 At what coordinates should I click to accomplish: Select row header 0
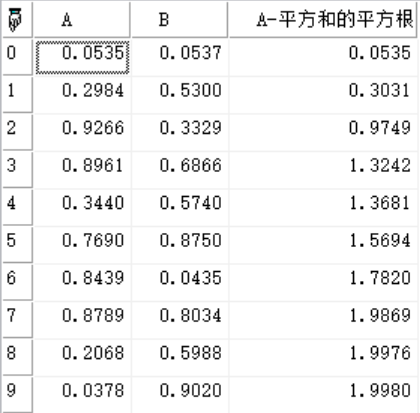(x=17, y=57)
